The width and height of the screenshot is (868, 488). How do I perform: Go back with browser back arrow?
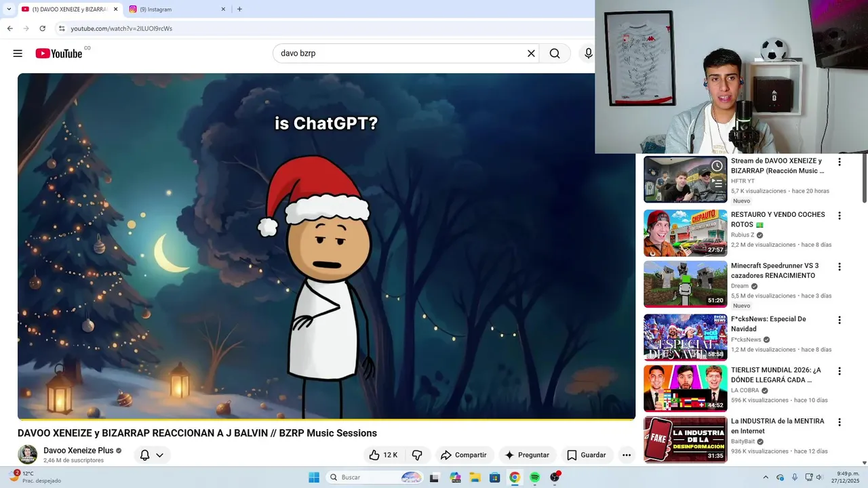point(9,28)
